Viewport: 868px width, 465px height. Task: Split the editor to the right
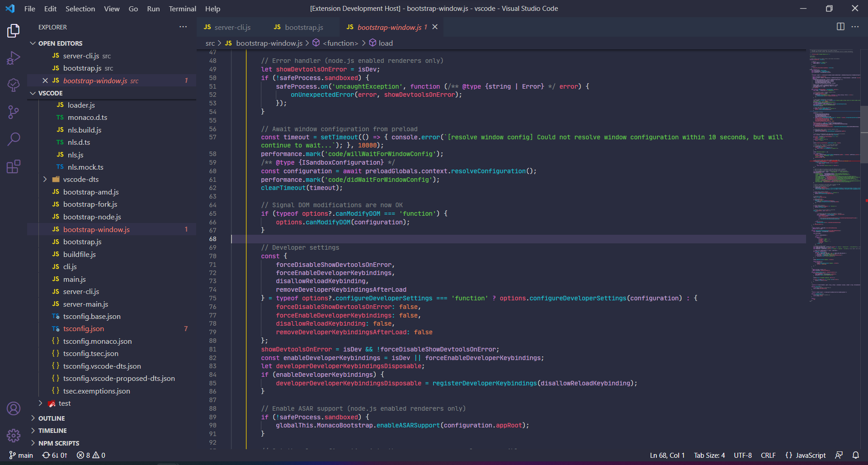click(x=840, y=27)
